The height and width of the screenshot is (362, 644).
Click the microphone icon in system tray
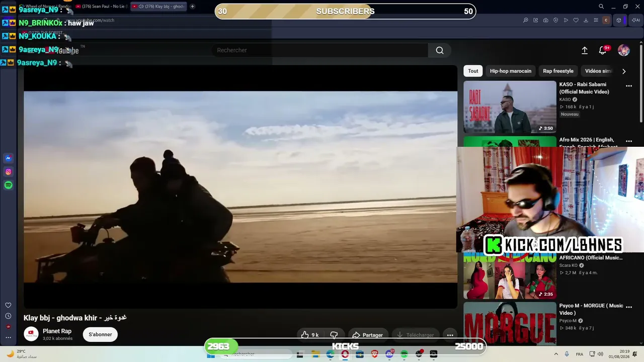(x=567, y=354)
